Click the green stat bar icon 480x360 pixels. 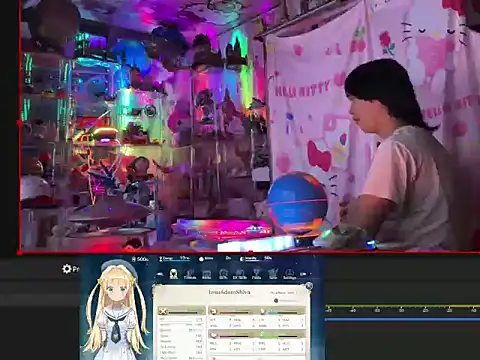pos(263,334)
